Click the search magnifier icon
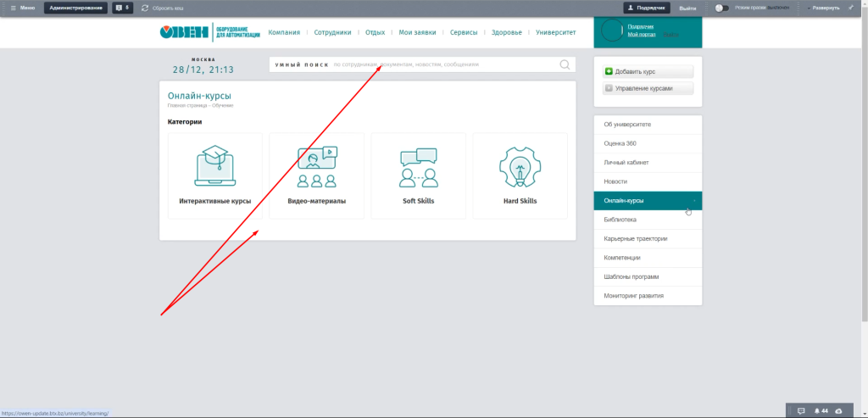 tap(565, 64)
